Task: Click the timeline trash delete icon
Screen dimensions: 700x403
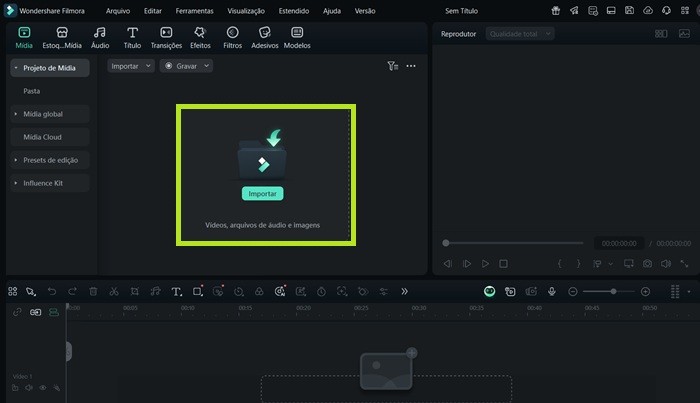Action: [x=93, y=291]
